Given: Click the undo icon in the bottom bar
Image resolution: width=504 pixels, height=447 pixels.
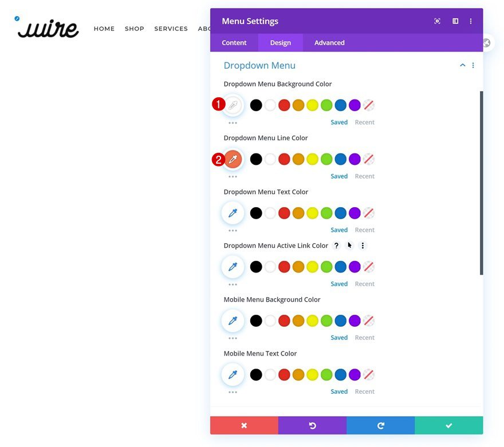Looking at the screenshot, I should pos(312,425).
